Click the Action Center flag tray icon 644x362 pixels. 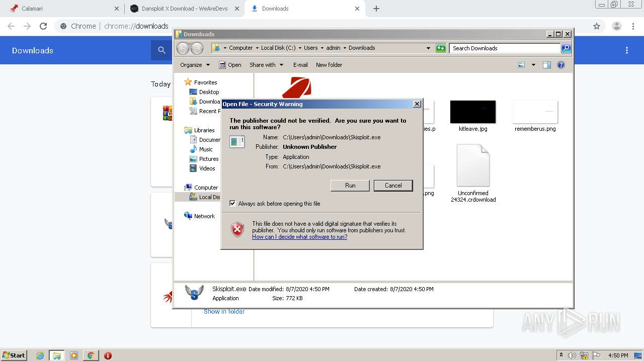[x=596, y=355]
